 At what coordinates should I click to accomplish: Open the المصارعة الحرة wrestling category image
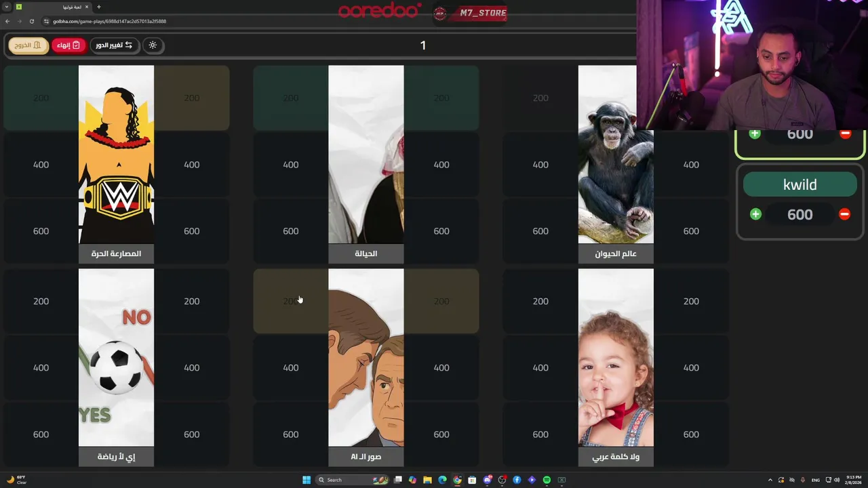pos(116,155)
